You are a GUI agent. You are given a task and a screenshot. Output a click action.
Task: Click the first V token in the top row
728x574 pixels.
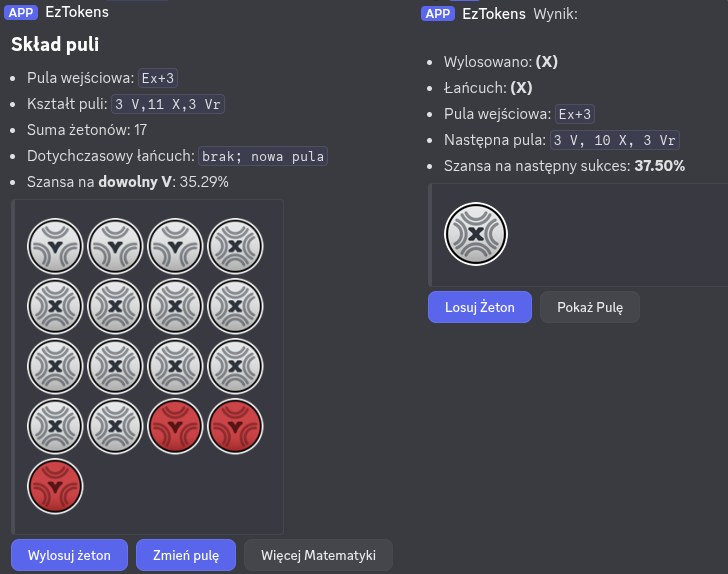(x=55, y=246)
